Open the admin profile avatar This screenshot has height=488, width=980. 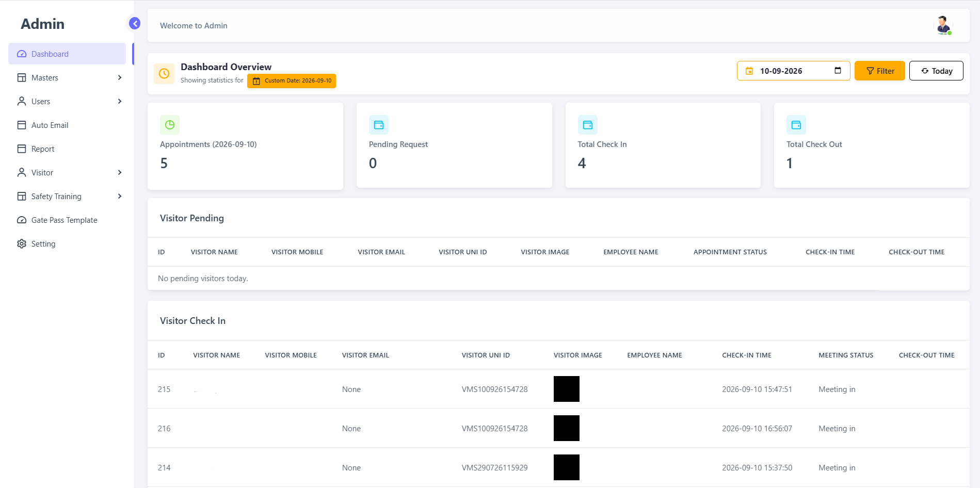tap(943, 25)
